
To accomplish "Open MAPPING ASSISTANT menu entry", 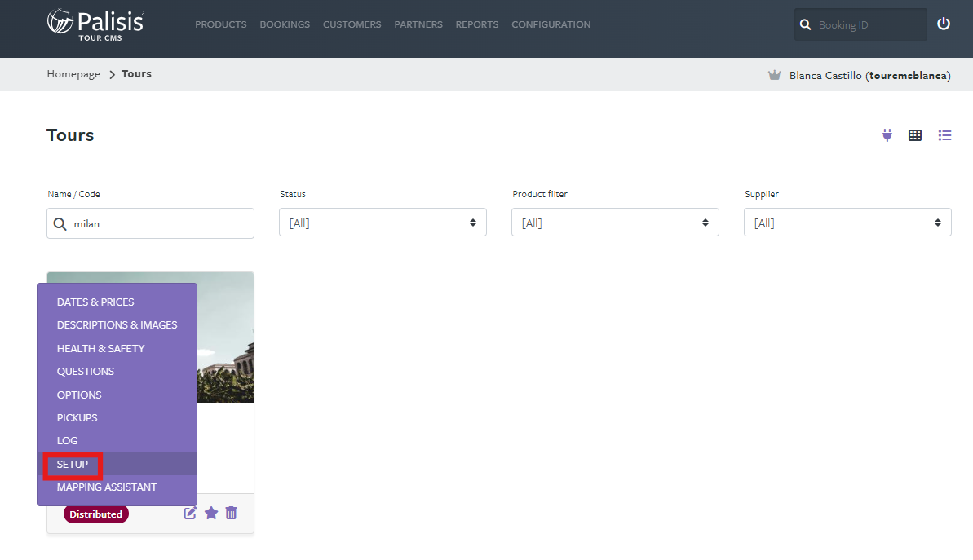I will click(107, 487).
